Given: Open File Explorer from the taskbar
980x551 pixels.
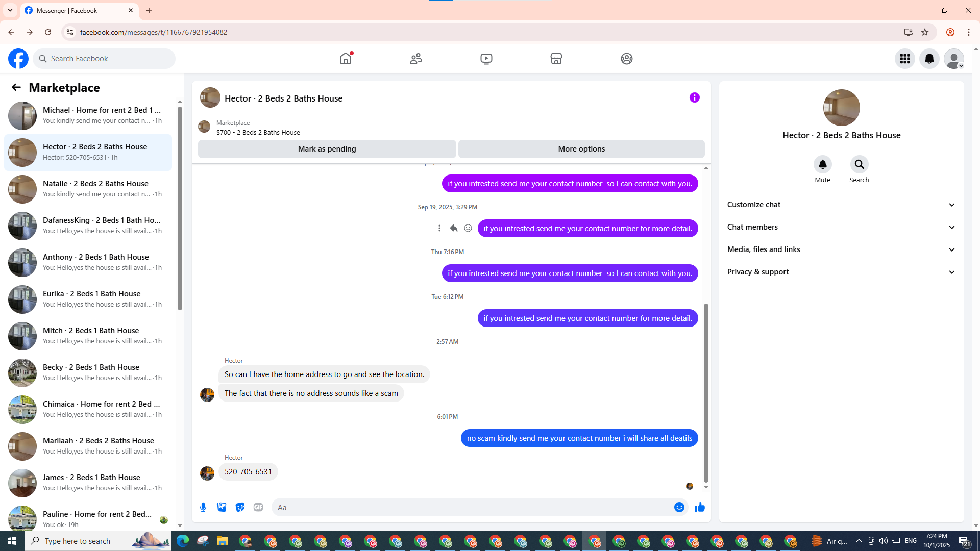Looking at the screenshot, I should (222, 541).
